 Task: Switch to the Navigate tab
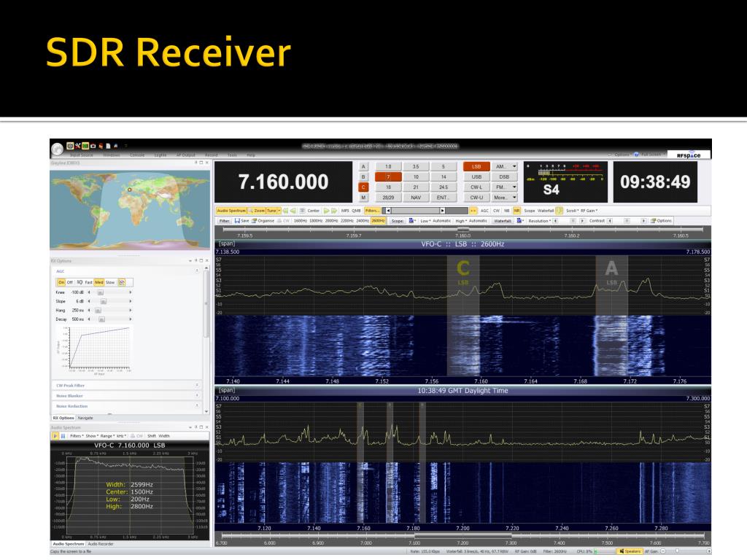pyautogui.click(x=85, y=418)
